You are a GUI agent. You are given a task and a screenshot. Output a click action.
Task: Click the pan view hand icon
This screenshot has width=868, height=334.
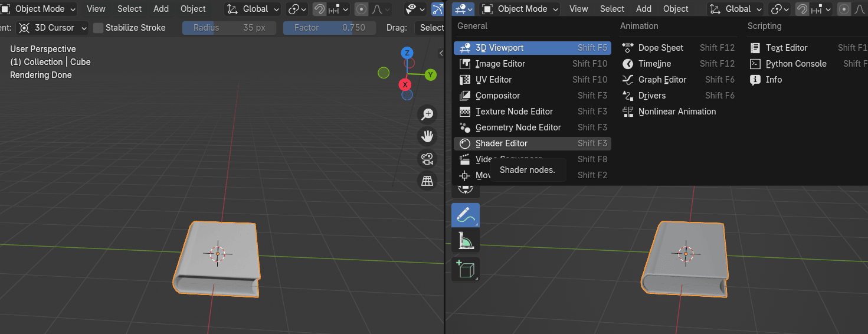tap(427, 136)
